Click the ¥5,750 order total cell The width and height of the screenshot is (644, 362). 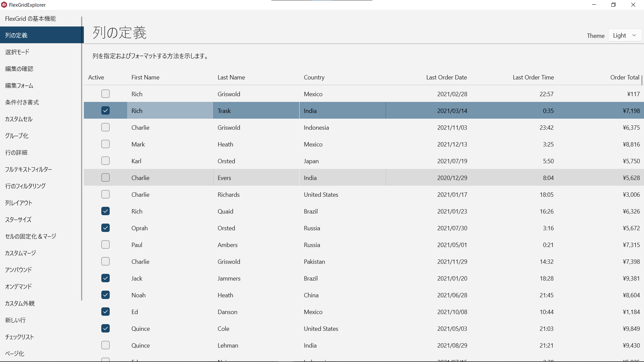601,161
